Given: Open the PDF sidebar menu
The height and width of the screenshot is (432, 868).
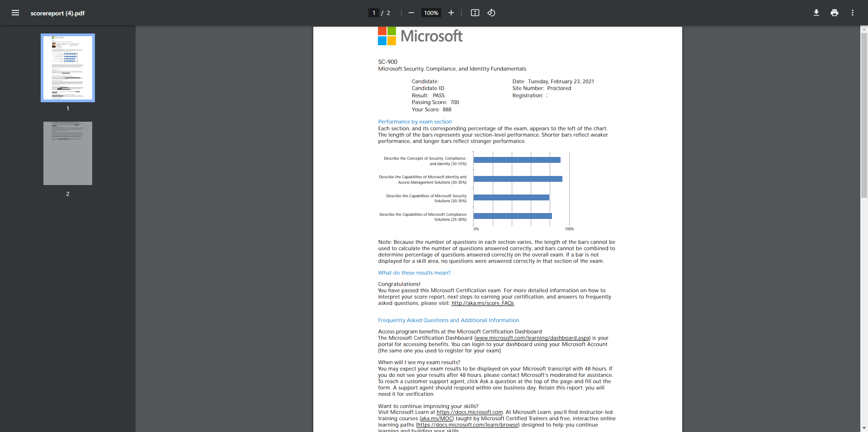Looking at the screenshot, I should (x=15, y=13).
